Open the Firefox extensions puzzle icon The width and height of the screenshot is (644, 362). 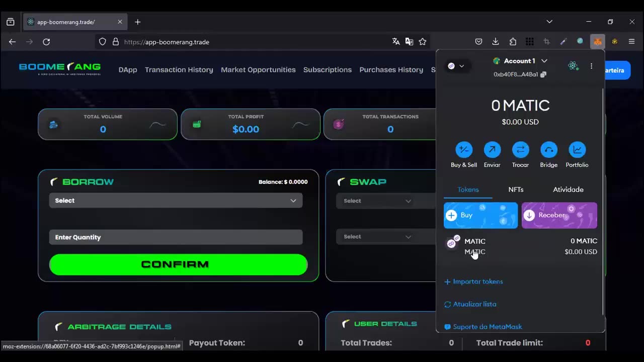513,42
